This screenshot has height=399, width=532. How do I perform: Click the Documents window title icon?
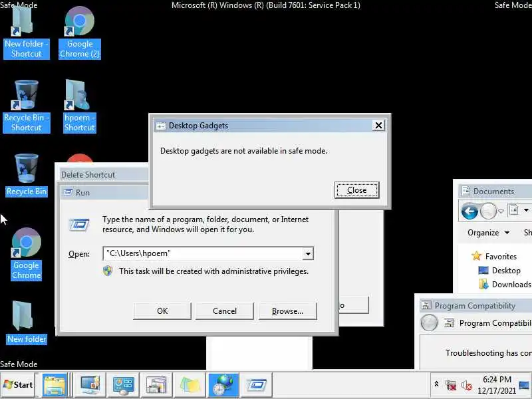[x=466, y=191]
